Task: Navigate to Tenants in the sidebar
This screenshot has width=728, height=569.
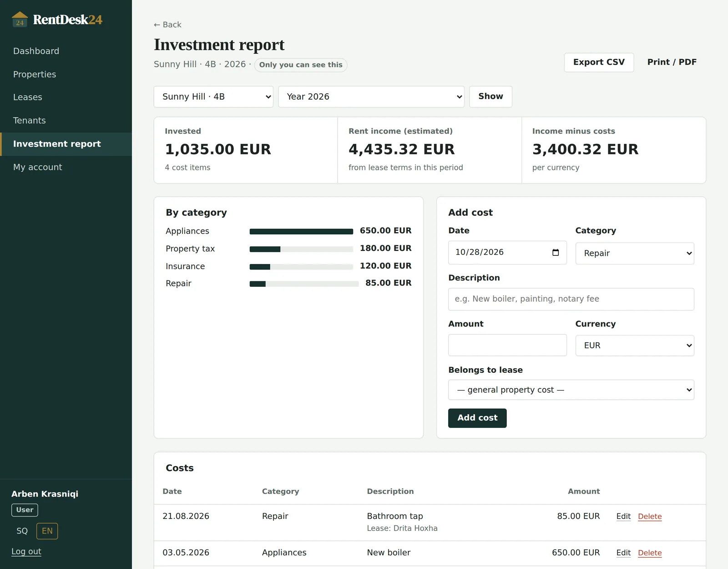Action: click(x=29, y=121)
